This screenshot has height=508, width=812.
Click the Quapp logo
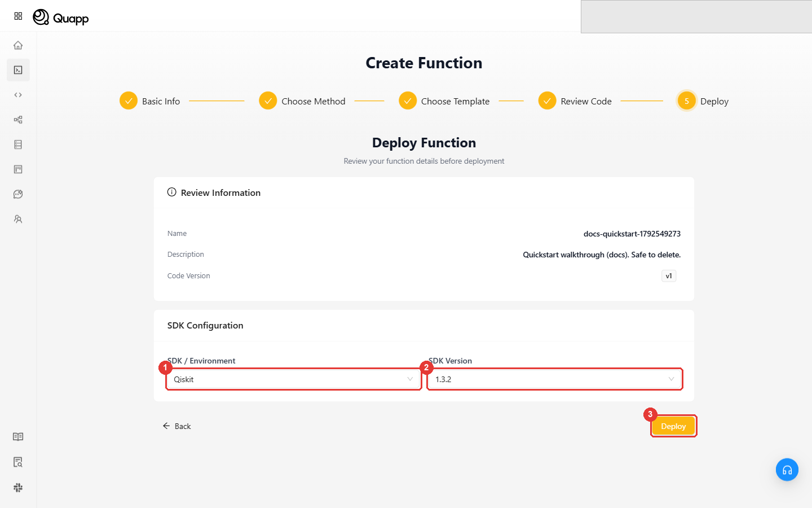[x=61, y=18]
